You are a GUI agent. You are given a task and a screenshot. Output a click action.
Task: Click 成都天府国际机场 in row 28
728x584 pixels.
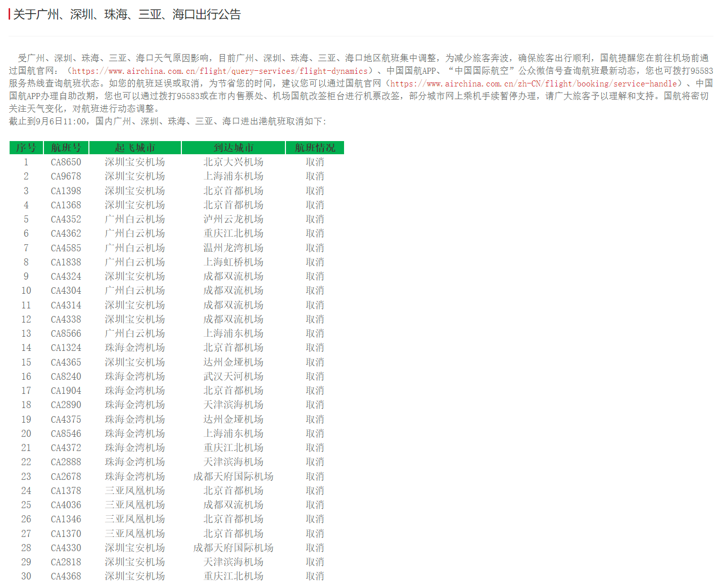(x=233, y=548)
